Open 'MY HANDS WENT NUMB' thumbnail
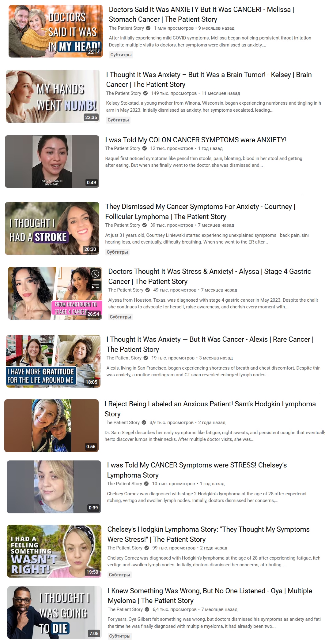 pyautogui.click(x=53, y=96)
